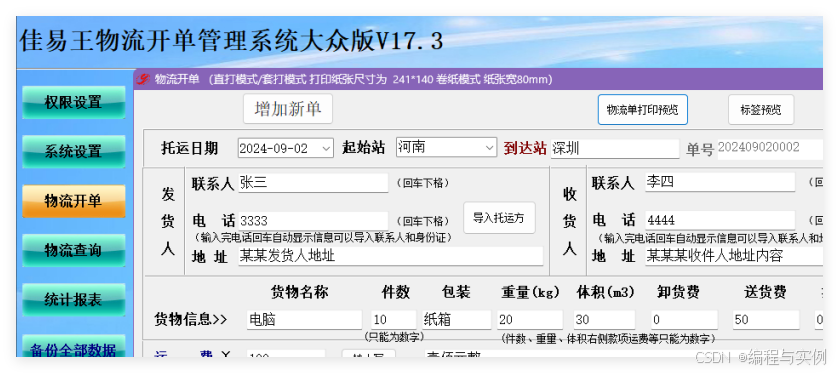
Task: Expand the 起始站 dropdown showing 河南
Action: click(490, 147)
